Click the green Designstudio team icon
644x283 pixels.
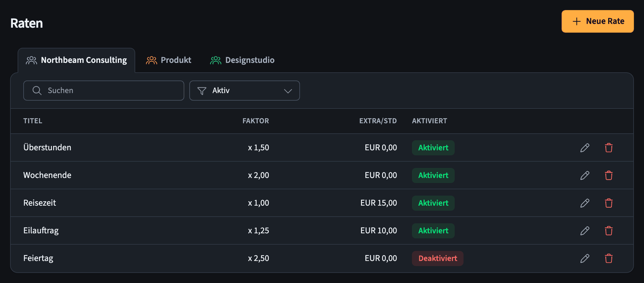(x=216, y=60)
